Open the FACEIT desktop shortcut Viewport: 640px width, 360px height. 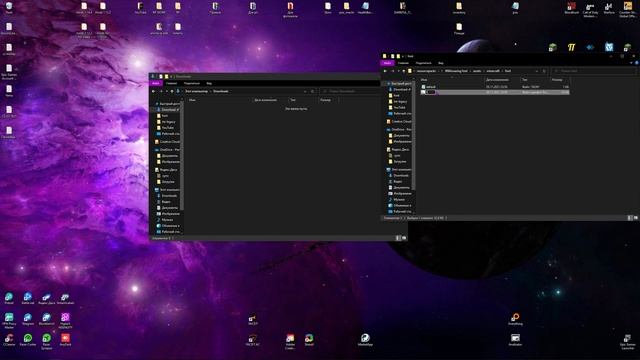coord(253,320)
